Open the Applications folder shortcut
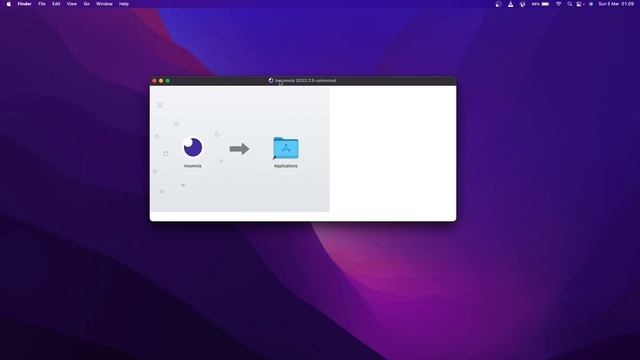The height and width of the screenshot is (360, 640). (x=286, y=148)
